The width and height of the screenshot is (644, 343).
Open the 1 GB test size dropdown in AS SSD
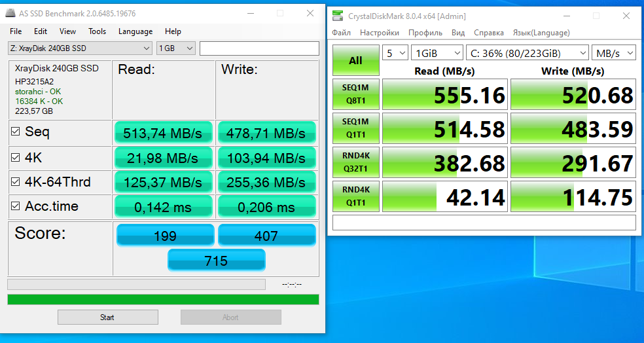(x=176, y=48)
